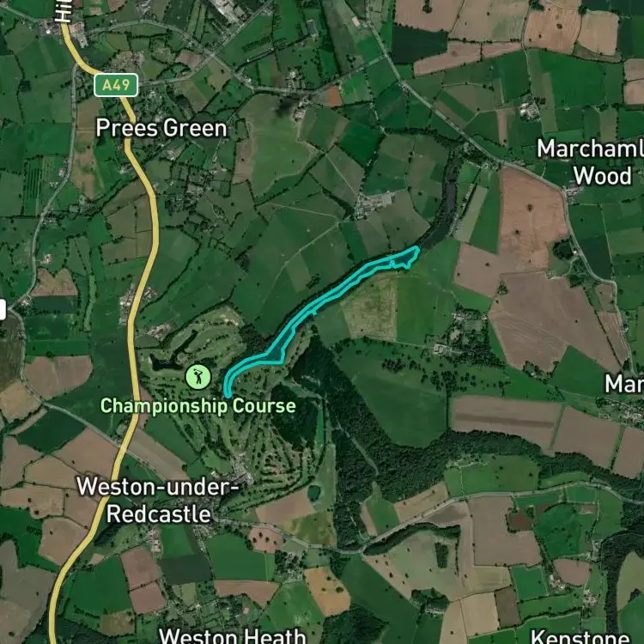Click the cyan route's southwestern end near golf icon
The height and width of the screenshot is (644, 644).
click(x=228, y=394)
